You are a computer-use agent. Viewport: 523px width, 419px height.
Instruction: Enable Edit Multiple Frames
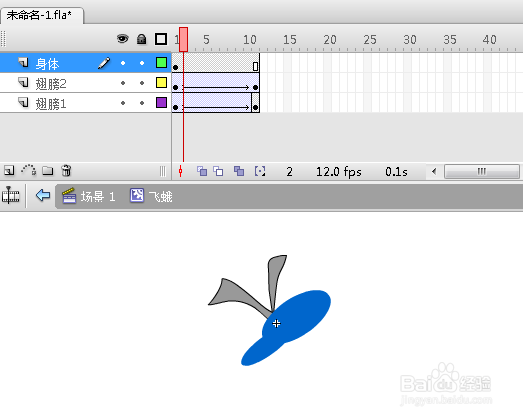(x=239, y=171)
